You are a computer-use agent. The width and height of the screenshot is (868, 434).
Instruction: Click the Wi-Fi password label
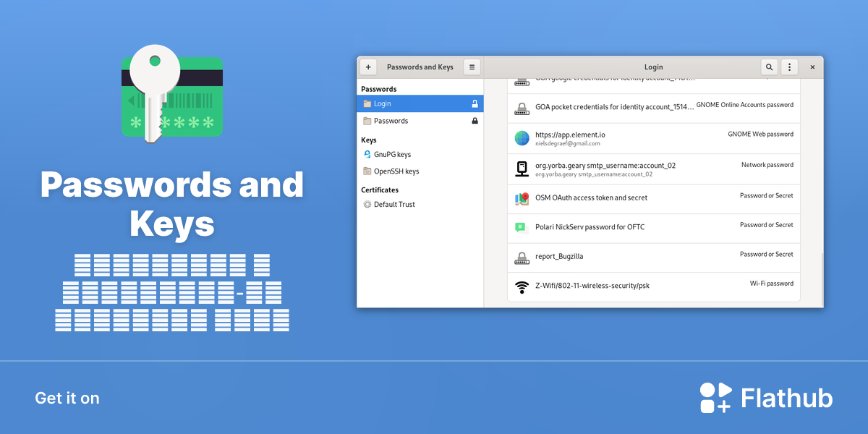(772, 284)
